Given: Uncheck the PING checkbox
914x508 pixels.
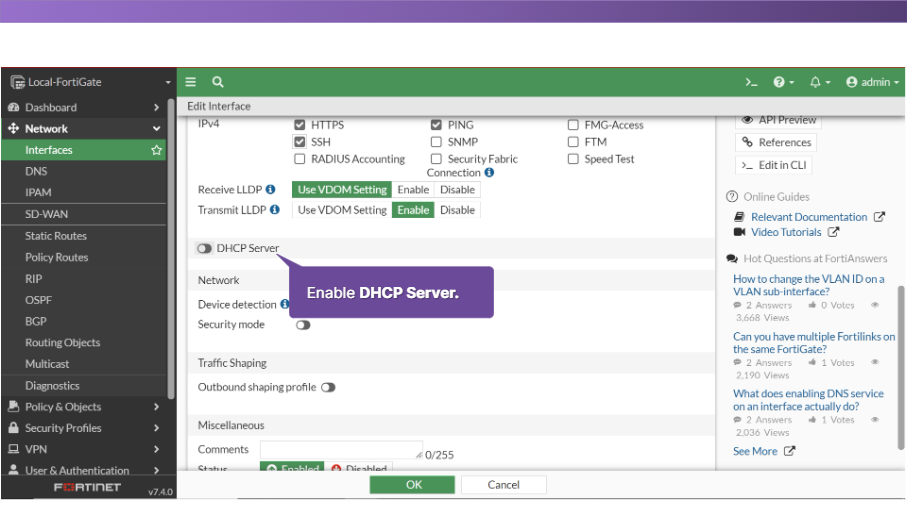Looking at the screenshot, I should click(436, 125).
